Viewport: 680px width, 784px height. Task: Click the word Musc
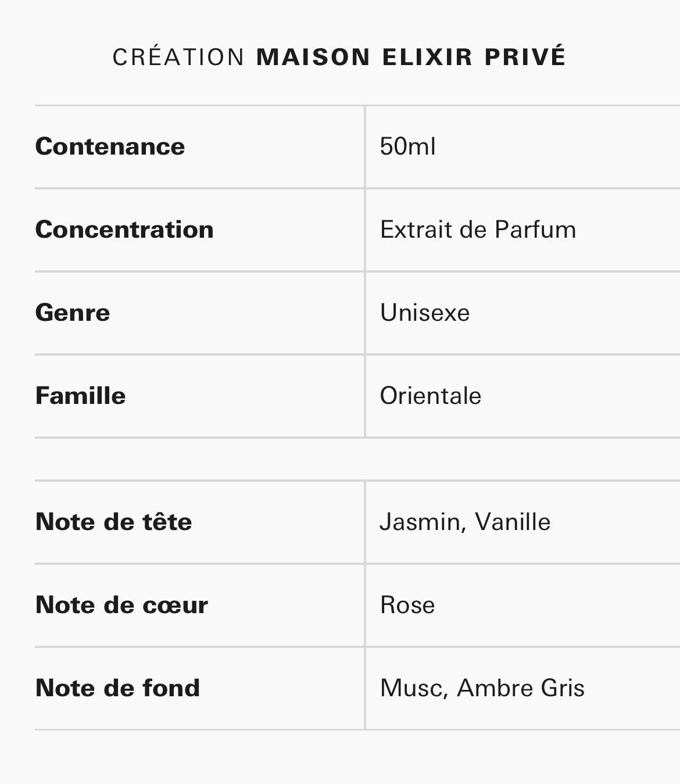(411, 688)
